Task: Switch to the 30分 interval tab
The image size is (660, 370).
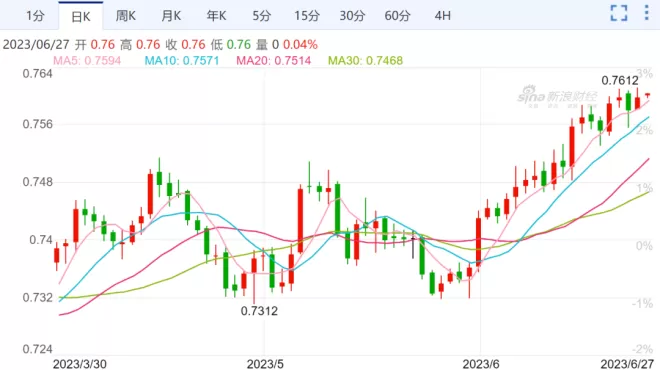Action: pyautogui.click(x=352, y=16)
